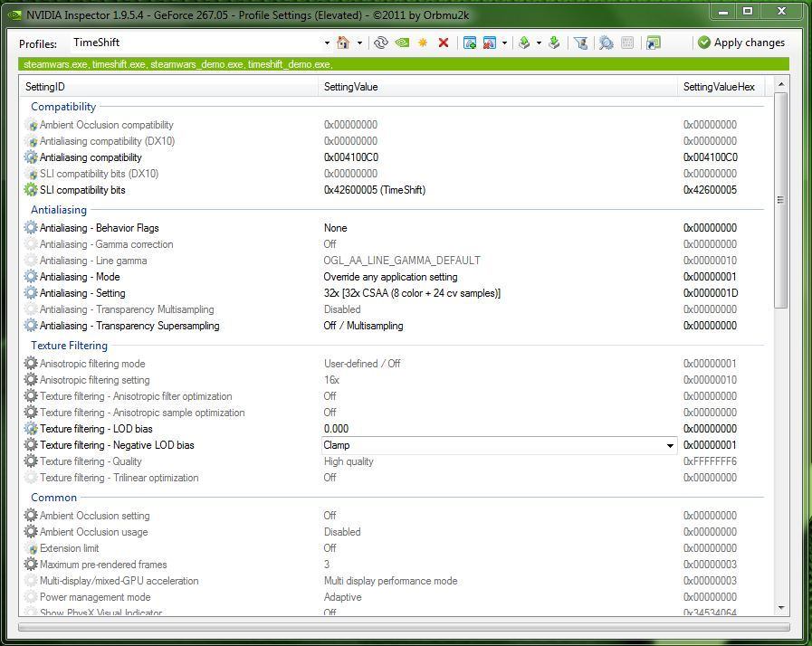Click the gear icon for Antialiasing - Transparency Supersampling
This screenshot has width=812, height=646.
click(31, 326)
